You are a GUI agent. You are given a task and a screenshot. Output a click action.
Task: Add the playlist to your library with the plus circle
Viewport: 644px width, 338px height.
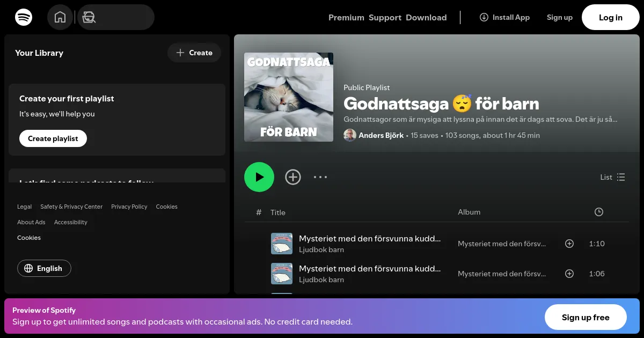point(293,177)
